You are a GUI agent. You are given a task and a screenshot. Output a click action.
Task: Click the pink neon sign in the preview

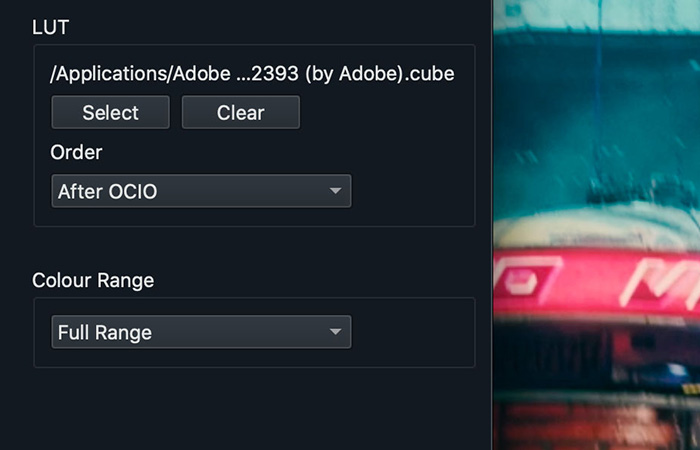[x=600, y=280]
